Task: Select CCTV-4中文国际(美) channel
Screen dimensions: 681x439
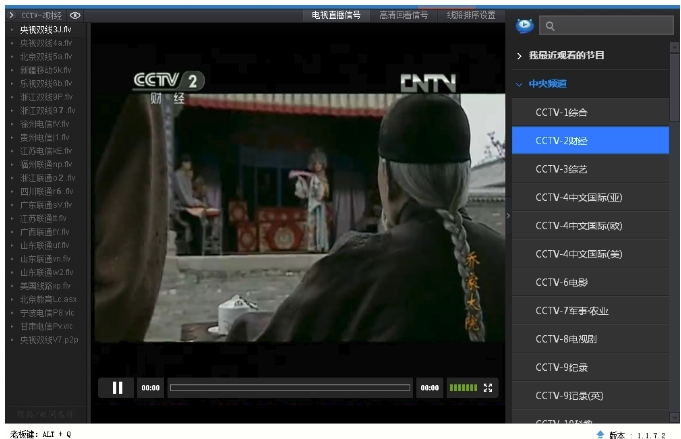Action: pos(590,254)
